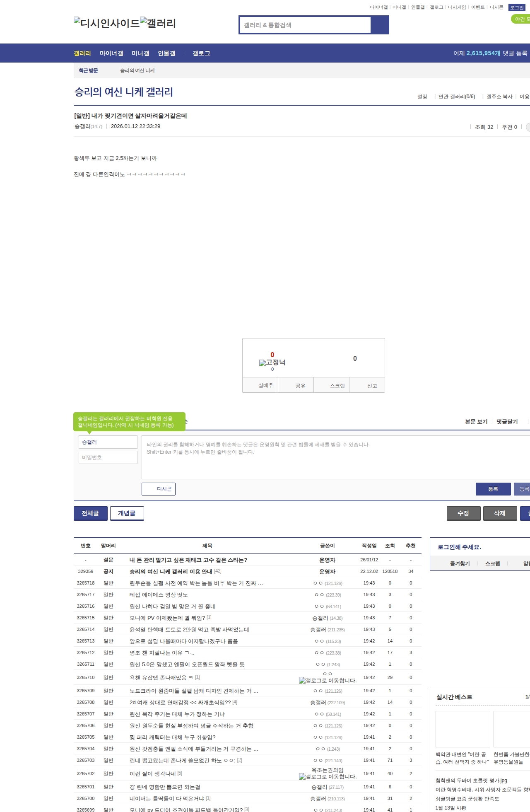The height and width of the screenshot is (812, 530).
Task: Click the blue search button beside the search box
Action: [x=380, y=25]
